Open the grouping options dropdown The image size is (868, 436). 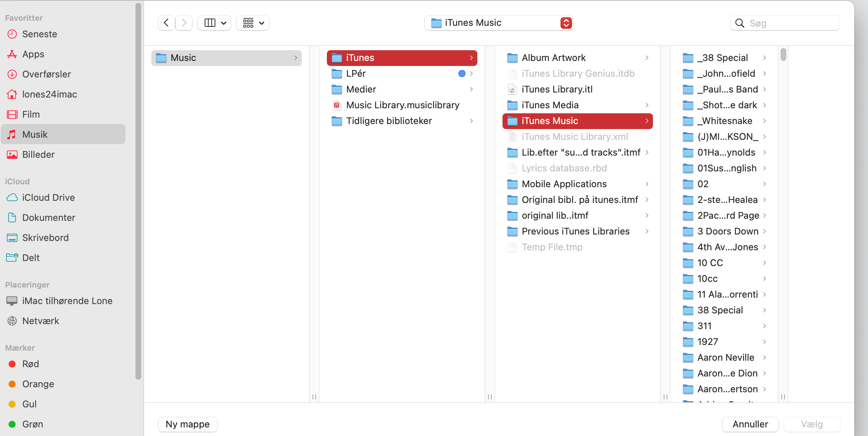(253, 23)
